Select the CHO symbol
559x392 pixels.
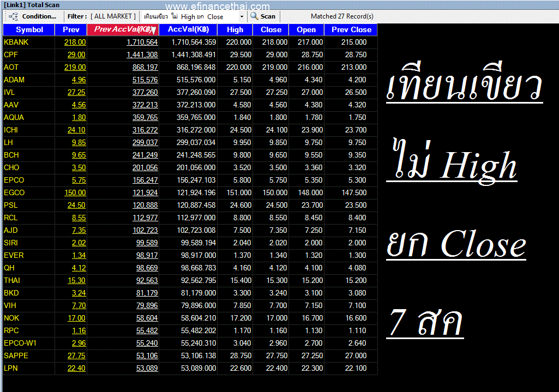click(11, 167)
